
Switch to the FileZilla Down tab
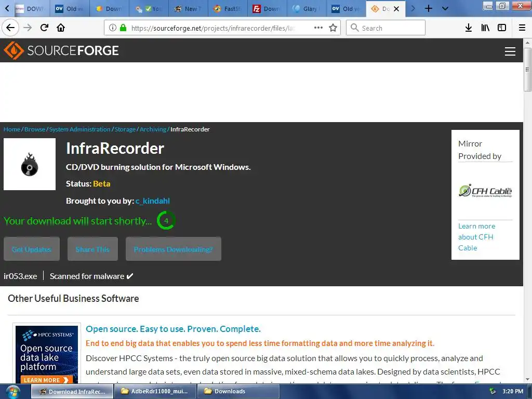coord(267,9)
